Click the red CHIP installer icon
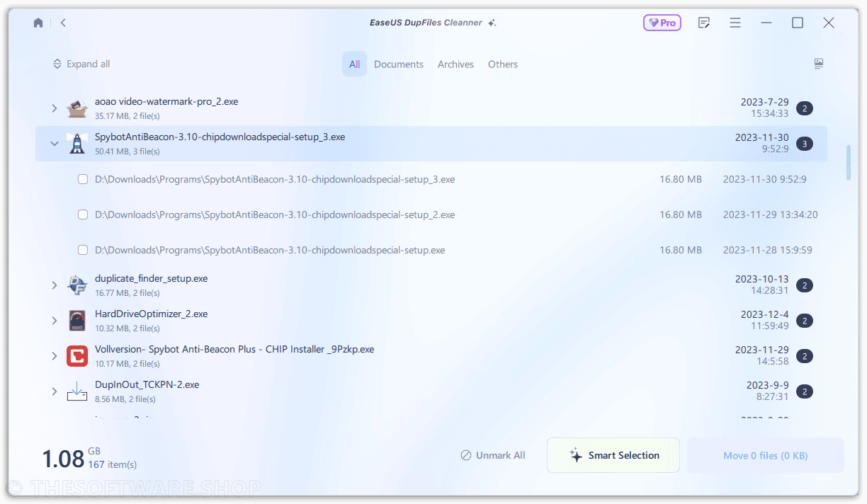 77,356
